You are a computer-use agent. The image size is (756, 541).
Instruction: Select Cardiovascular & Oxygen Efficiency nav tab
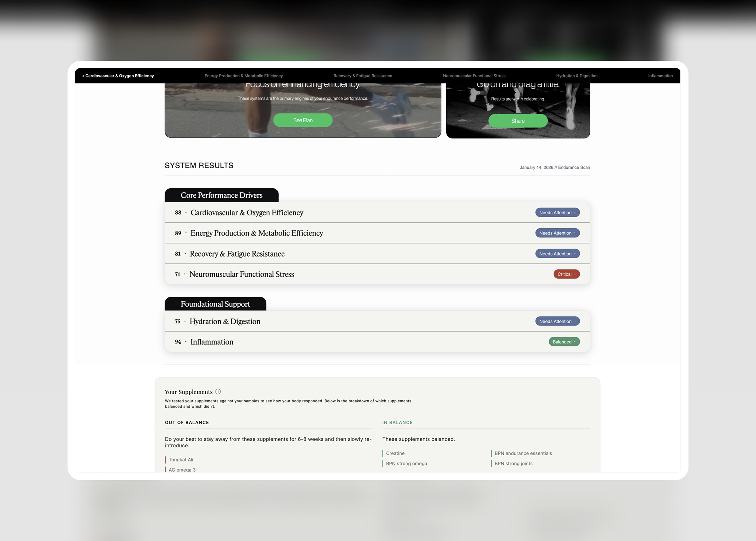click(119, 76)
